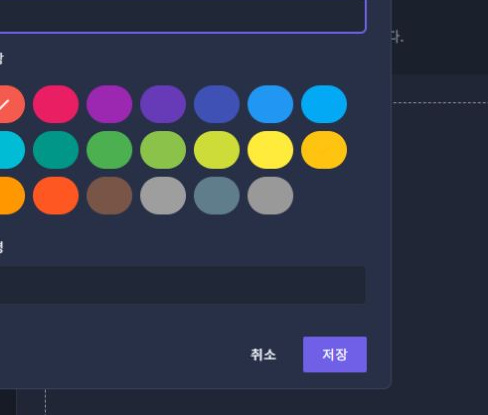The height and width of the screenshot is (415, 488).
Task: Pick the magenta-purple color swatch
Action: pyautogui.click(x=109, y=104)
